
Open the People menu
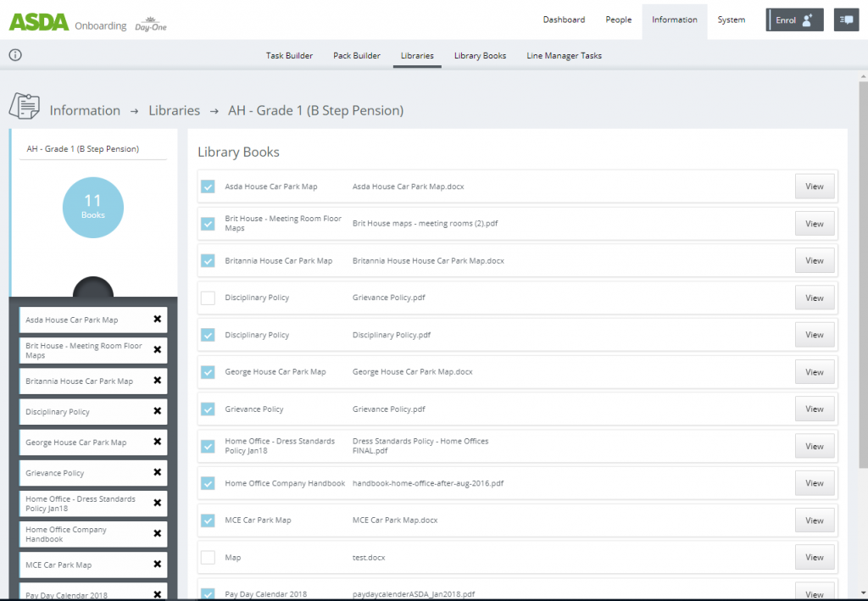(618, 19)
